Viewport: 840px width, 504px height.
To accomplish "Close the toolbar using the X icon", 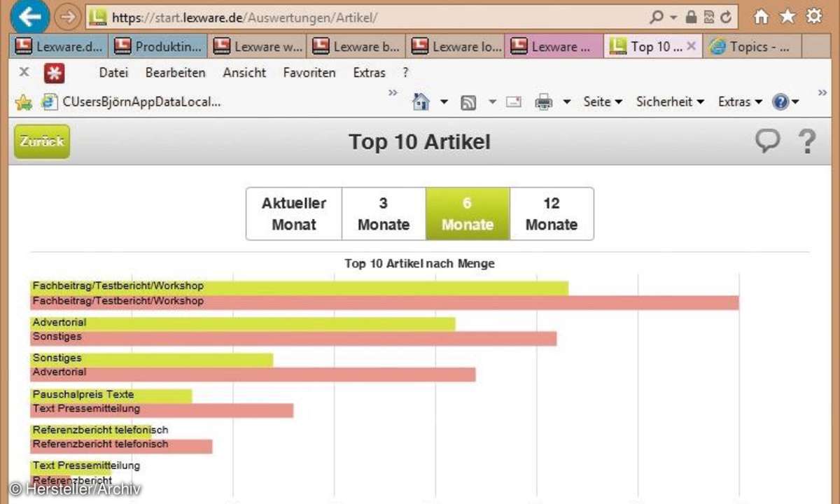I will [24, 71].
